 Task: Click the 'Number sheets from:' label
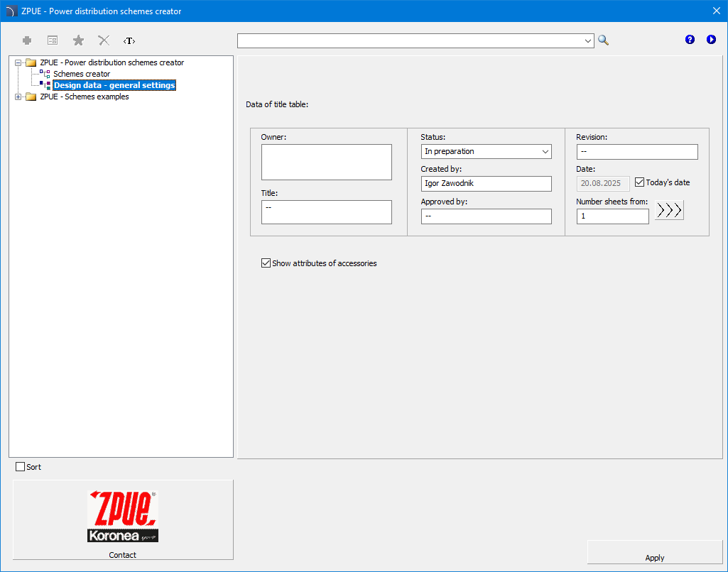pos(612,202)
